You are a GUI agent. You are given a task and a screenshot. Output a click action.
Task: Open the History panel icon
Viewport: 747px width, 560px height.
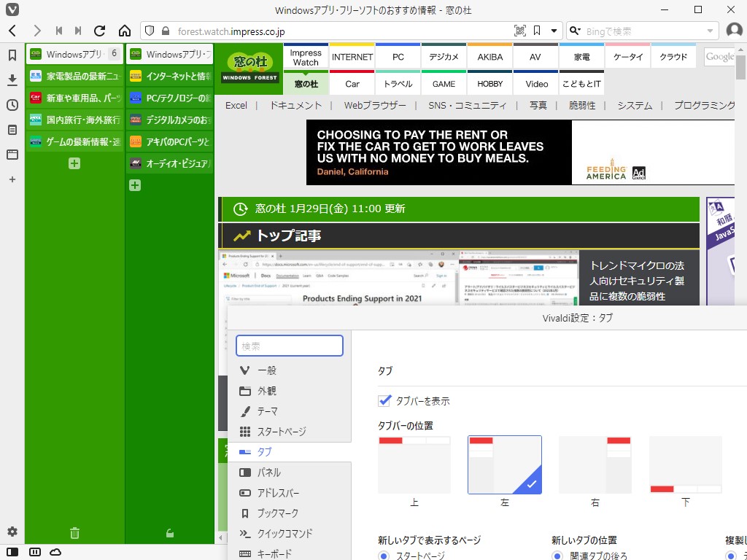pyautogui.click(x=12, y=105)
